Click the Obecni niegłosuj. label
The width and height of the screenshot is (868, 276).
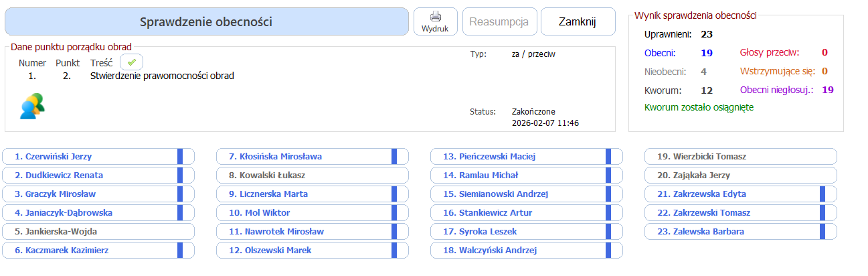tap(776, 90)
